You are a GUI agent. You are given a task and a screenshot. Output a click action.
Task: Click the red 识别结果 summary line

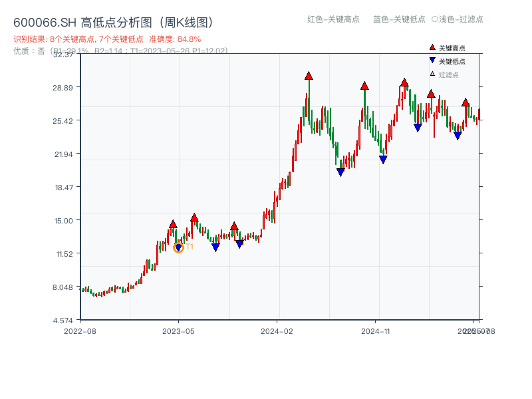107,39
